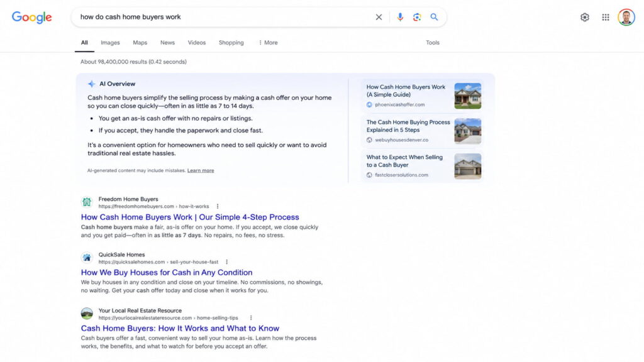Click the magnifying glass search button
This screenshot has height=362, width=644.
pyautogui.click(x=434, y=17)
